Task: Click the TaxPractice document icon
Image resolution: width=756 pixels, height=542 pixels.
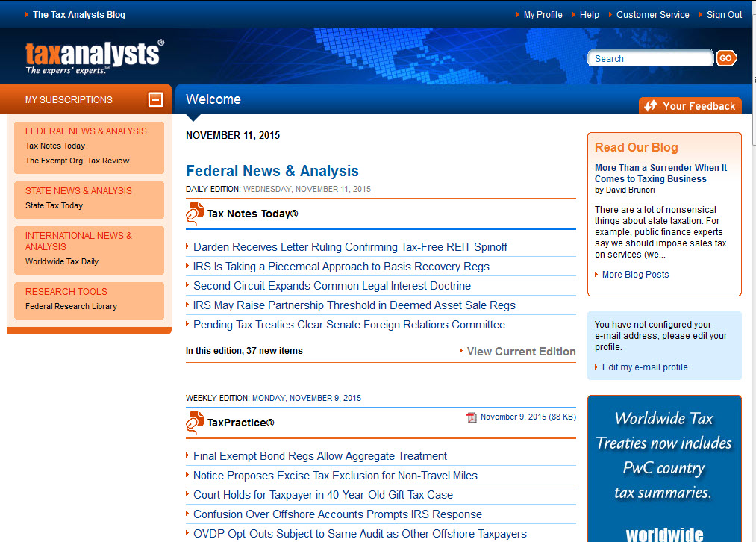Action: (x=194, y=422)
